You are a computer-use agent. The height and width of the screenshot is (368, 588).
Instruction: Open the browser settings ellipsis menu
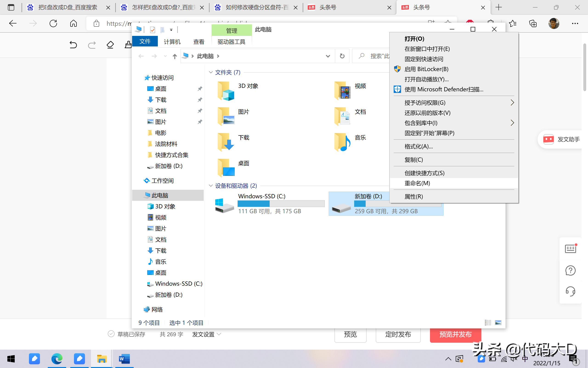pos(575,23)
